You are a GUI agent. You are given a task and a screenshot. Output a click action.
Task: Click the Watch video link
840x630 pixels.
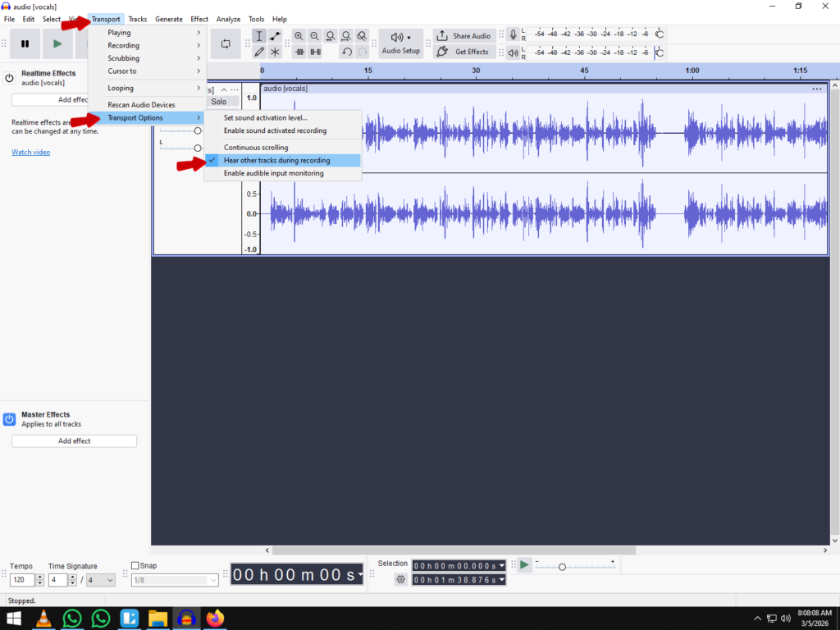tap(30, 152)
